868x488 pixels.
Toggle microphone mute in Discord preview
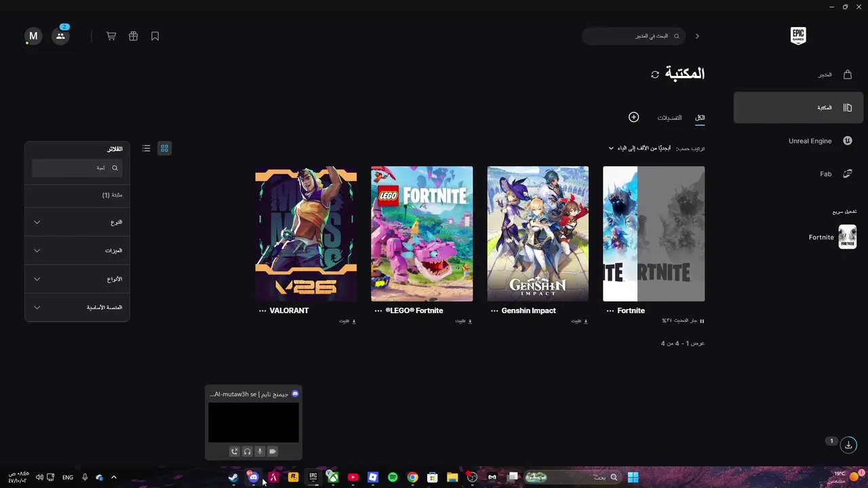pyautogui.click(x=260, y=451)
